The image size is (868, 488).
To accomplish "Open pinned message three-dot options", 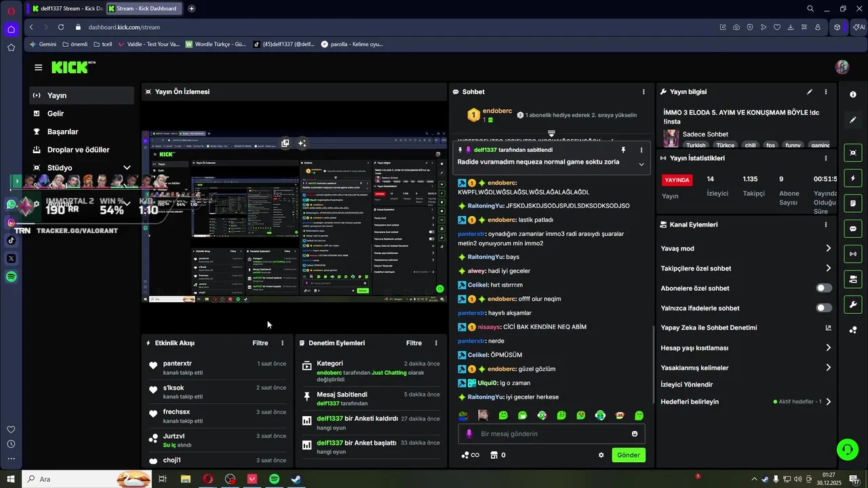I will pyautogui.click(x=641, y=150).
